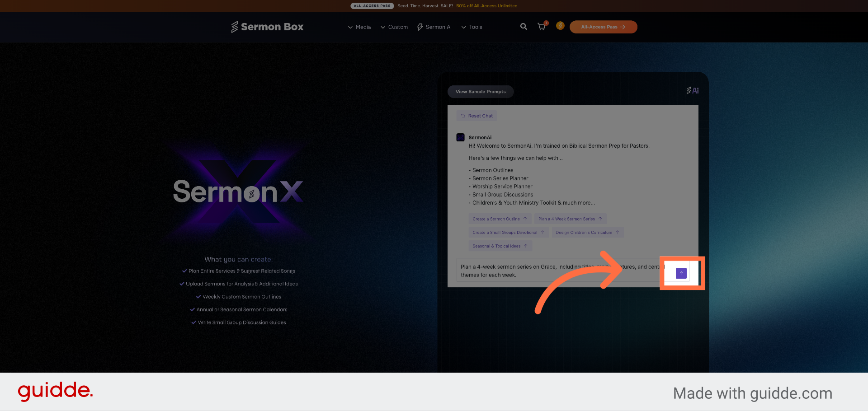The height and width of the screenshot is (411, 868).
Task: Click the 'Sermon Series Planner' list item
Action: coord(500,178)
